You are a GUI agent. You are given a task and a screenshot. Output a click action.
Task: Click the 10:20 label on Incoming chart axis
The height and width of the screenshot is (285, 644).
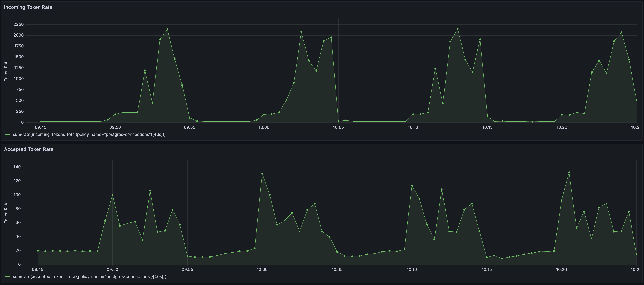click(562, 127)
